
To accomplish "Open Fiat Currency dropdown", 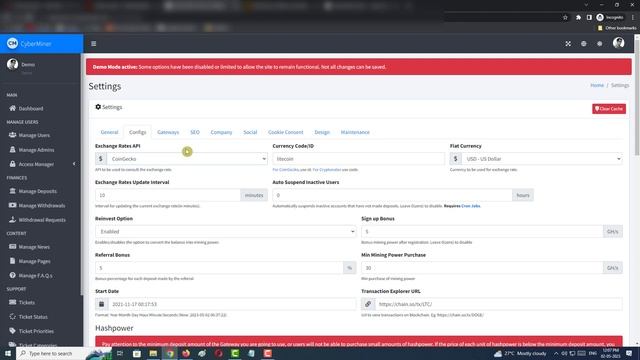I will coord(542,159).
